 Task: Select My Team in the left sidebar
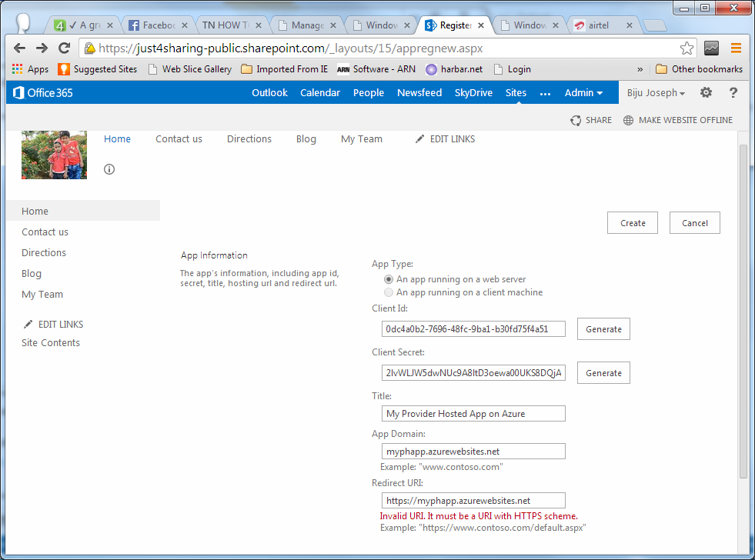(x=42, y=294)
